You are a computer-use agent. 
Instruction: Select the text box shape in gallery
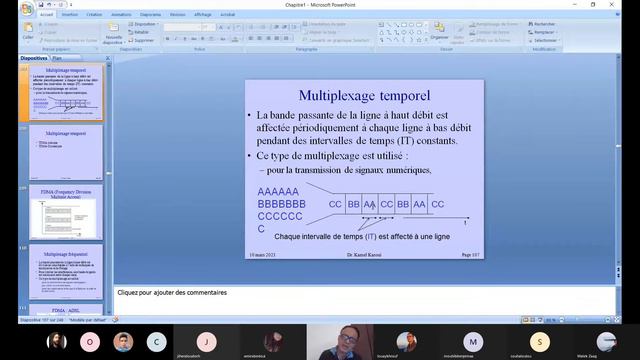381,25
